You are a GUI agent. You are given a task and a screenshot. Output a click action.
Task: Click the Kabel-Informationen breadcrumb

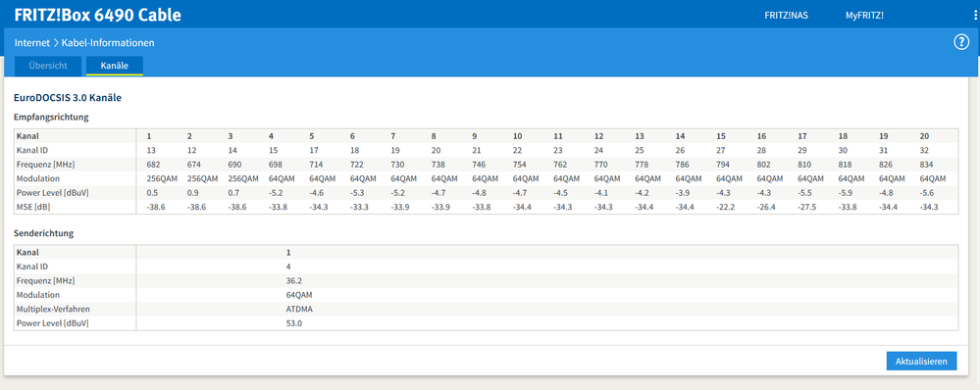[x=108, y=43]
